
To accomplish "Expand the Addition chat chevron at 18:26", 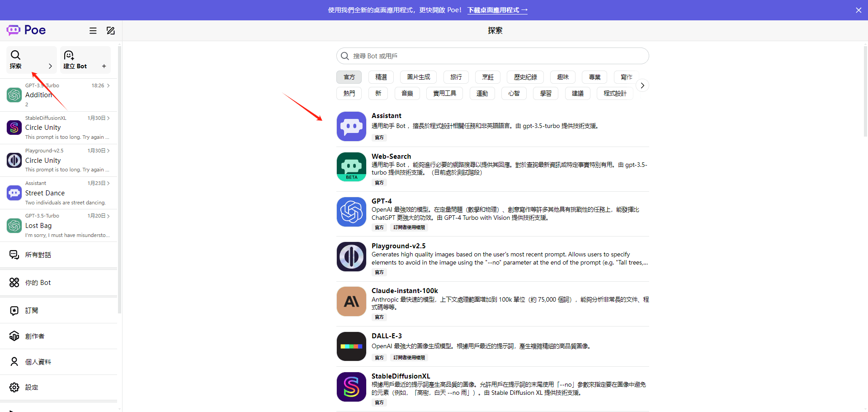I will [x=108, y=85].
